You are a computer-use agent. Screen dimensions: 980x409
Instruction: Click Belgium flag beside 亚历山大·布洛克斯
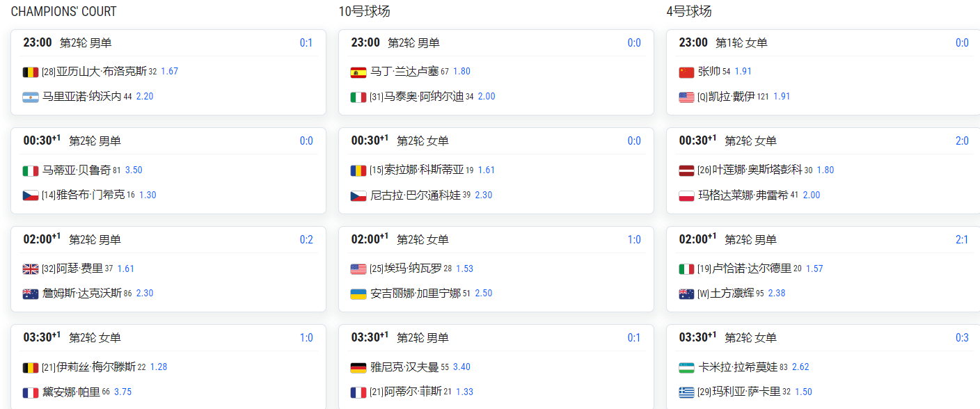tap(31, 72)
